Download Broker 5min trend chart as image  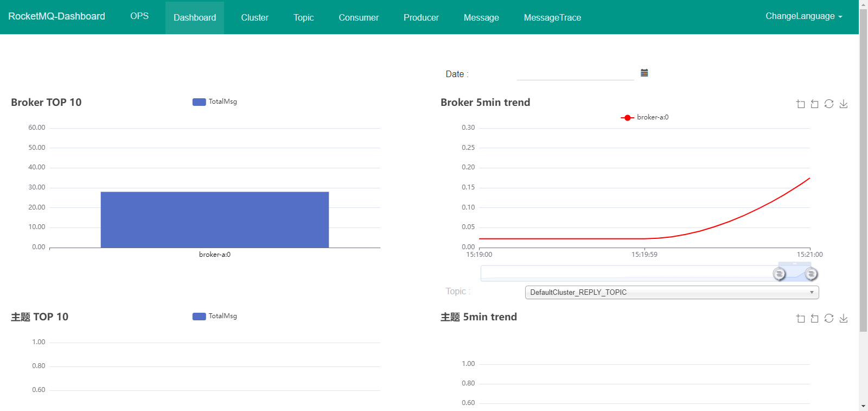[844, 104]
